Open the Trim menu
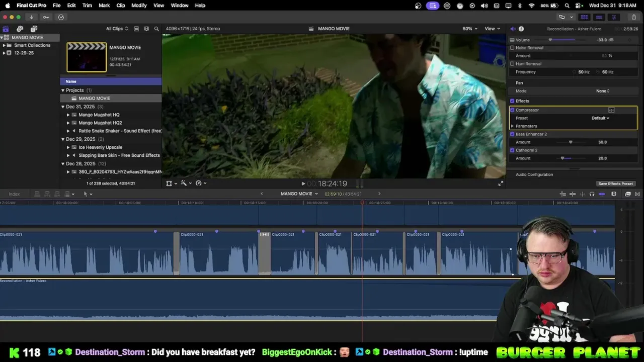 87,6
